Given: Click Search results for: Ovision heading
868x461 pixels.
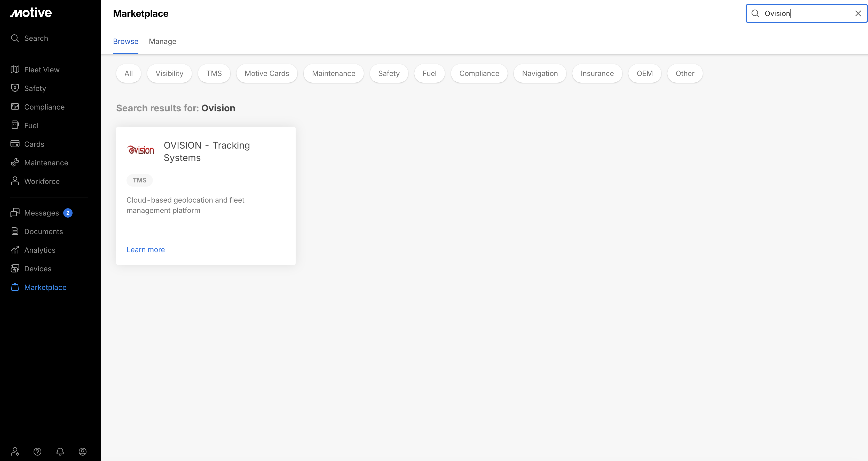Looking at the screenshot, I should [x=176, y=108].
